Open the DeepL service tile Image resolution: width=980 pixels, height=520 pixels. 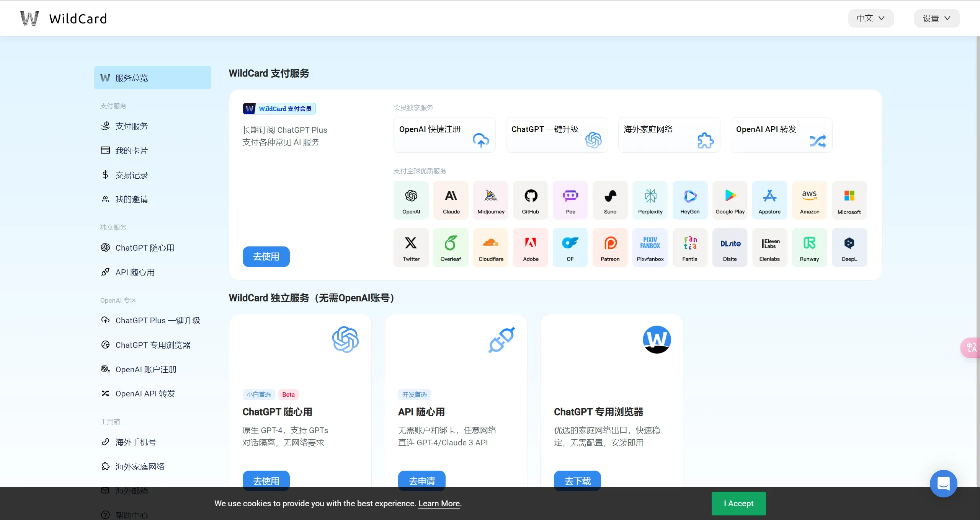tap(849, 248)
